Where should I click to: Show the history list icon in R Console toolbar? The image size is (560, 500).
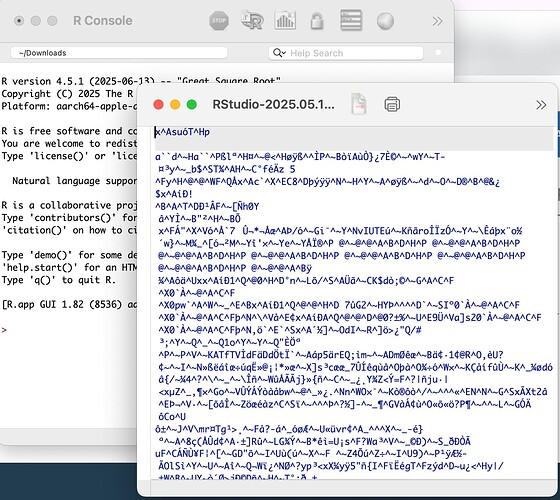coord(351,20)
